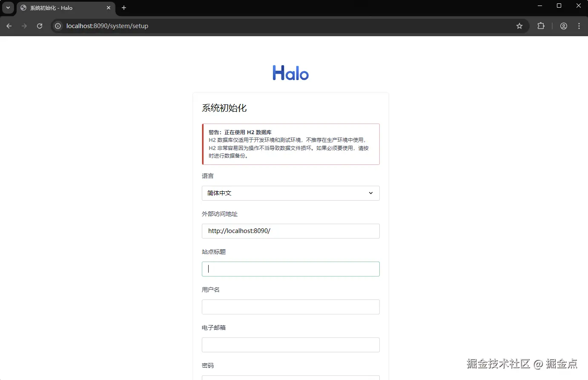Close the 系统初始化 - Halo tab
Image resolution: width=588 pixels, height=380 pixels.
(109, 8)
